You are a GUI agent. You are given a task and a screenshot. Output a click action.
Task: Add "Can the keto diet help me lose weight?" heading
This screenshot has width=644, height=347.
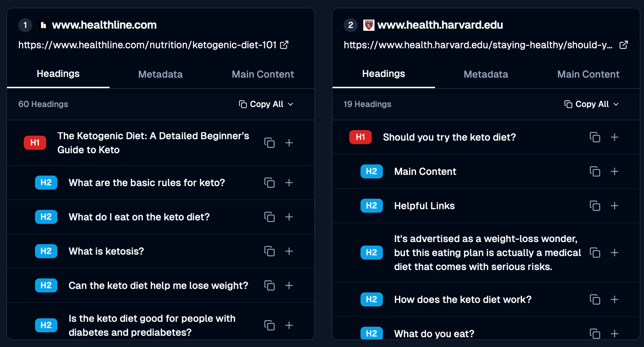click(x=289, y=285)
